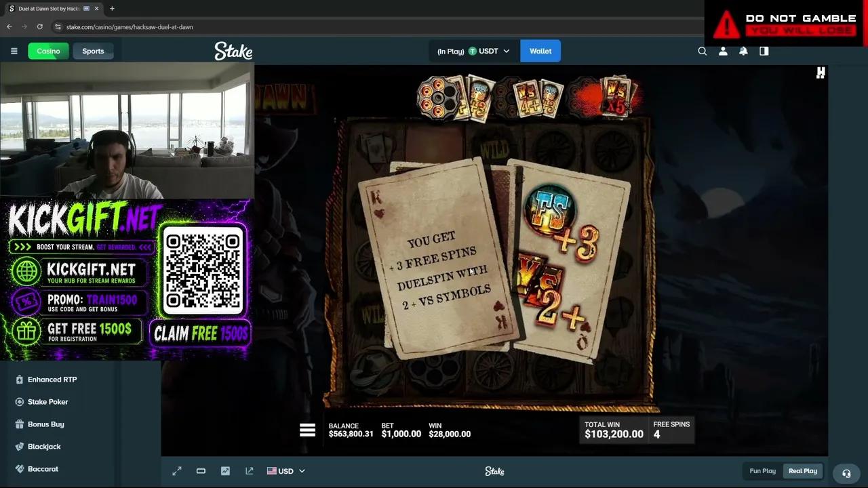Open the user profile icon
This screenshot has width=868, height=488.
tap(723, 51)
